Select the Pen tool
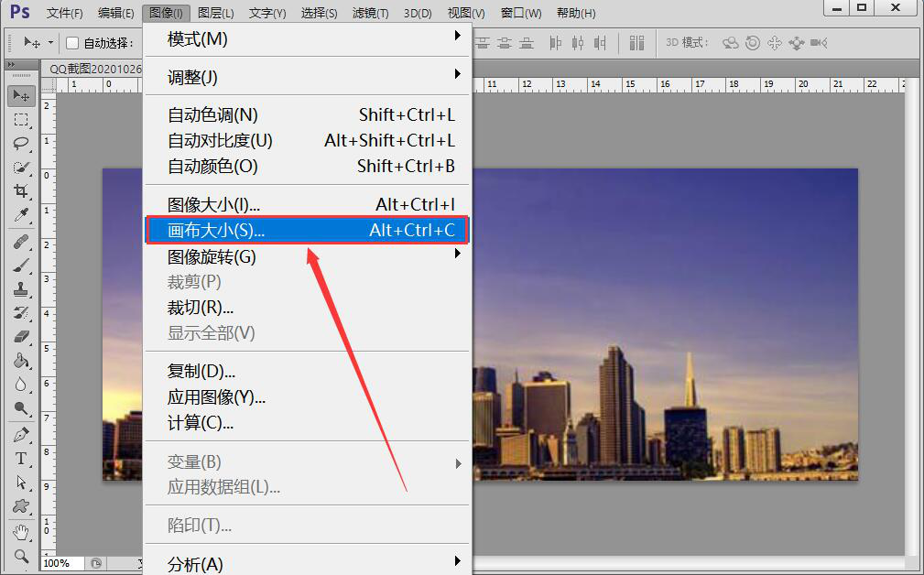 pyautogui.click(x=21, y=435)
